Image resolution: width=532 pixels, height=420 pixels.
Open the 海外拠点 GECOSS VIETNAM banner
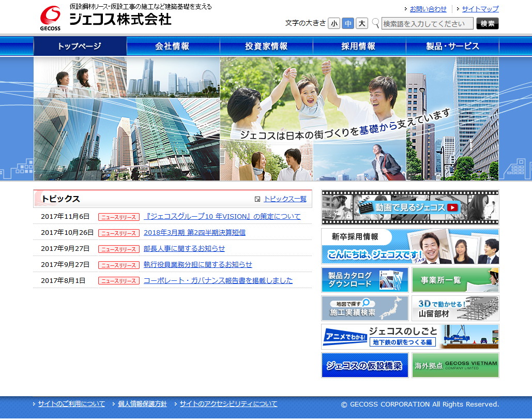pyautogui.click(x=455, y=365)
